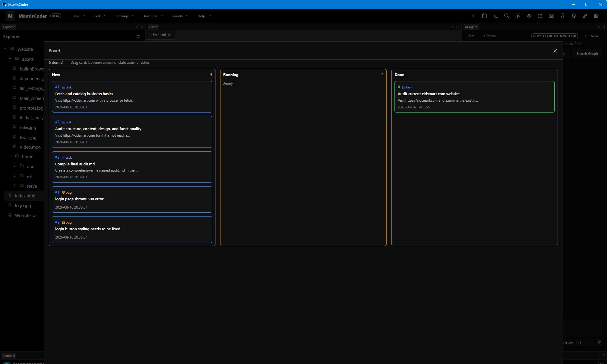Open the Edit menu
The image size is (607, 364).
point(100,16)
